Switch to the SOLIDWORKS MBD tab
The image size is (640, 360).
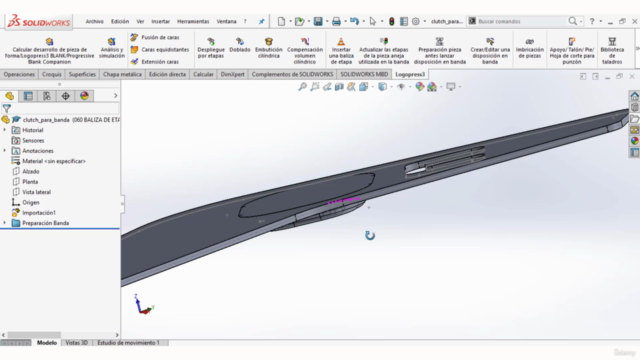point(364,74)
